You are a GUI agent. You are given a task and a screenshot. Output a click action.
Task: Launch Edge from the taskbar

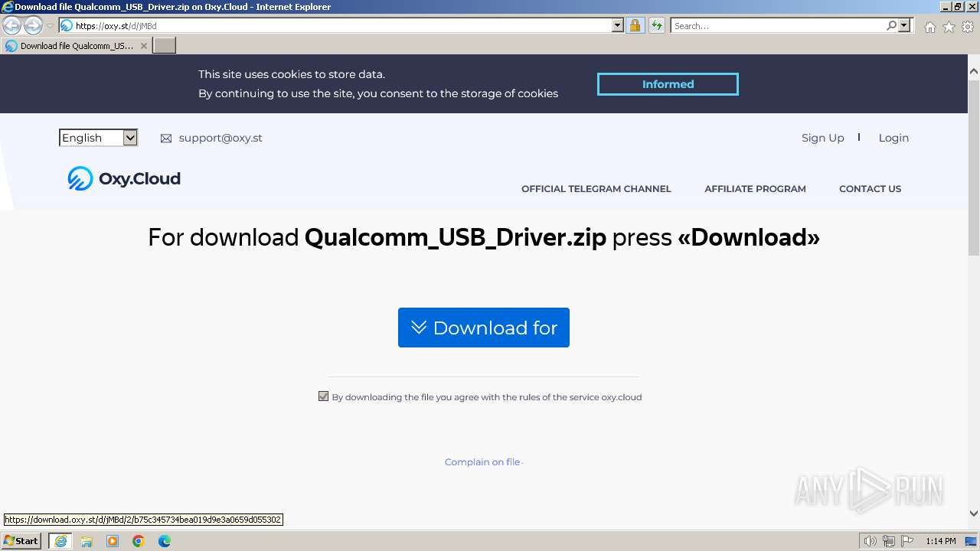(165, 541)
